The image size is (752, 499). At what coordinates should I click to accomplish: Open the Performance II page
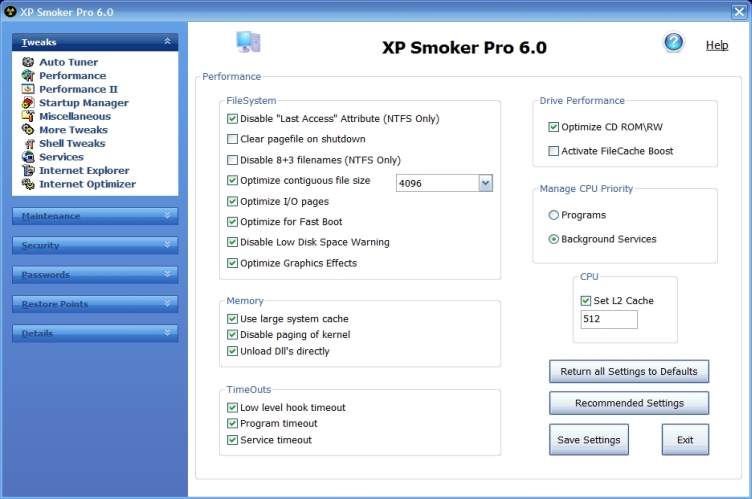pyautogui.click(x=78, y=89)
